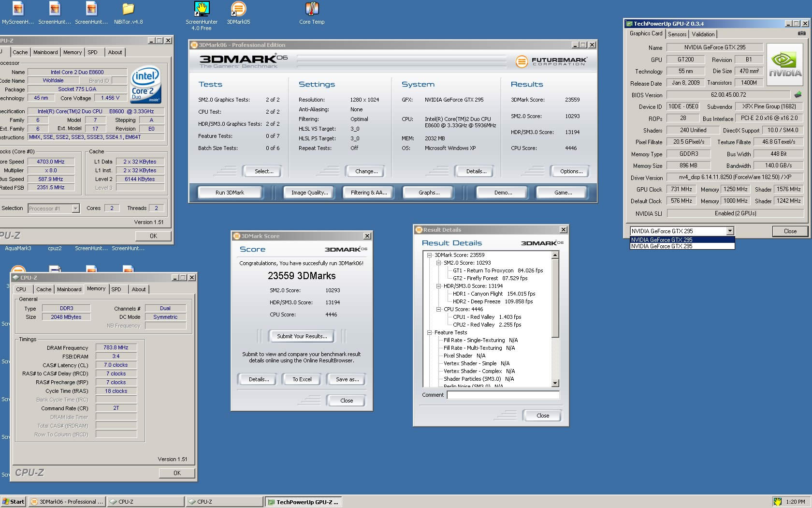Click OK in the memory CPU-Z window
Screen dimensions: 812x508
coord(177,473)
